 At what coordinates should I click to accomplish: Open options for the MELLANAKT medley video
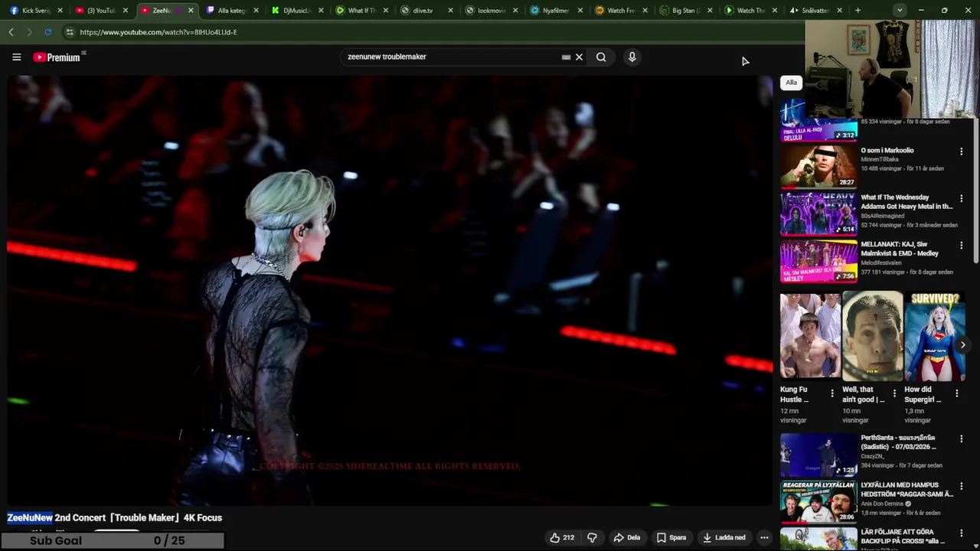pyautogui.click(x=962, y=246)
